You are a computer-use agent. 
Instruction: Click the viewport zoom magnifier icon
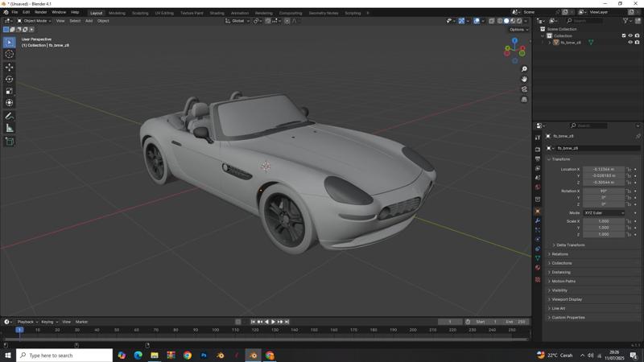(524, 69)
